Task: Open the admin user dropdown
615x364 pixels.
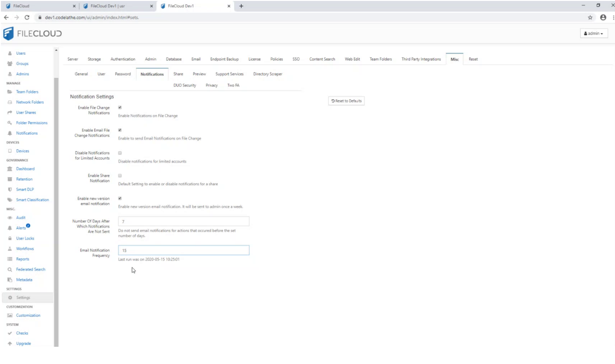Action: point(594,34)
